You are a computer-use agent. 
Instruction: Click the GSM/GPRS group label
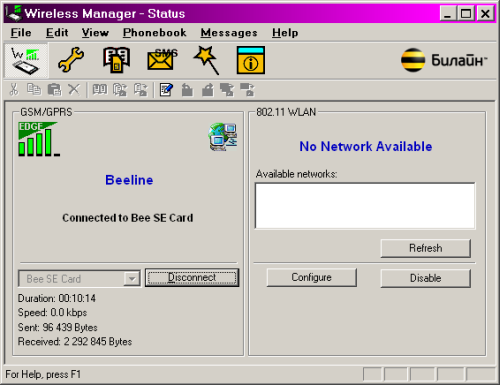46,112
